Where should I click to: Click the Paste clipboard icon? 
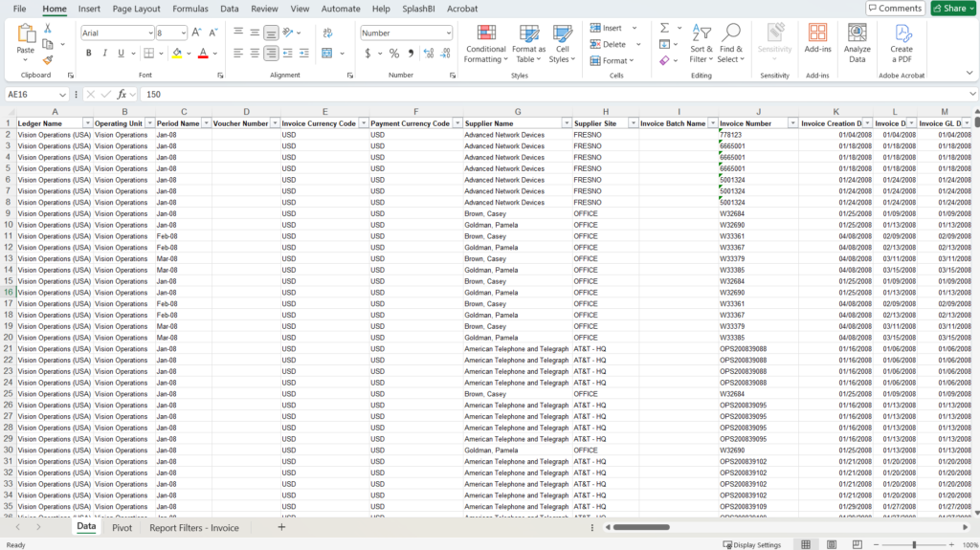pyautogui.click(x=26, y=33)
